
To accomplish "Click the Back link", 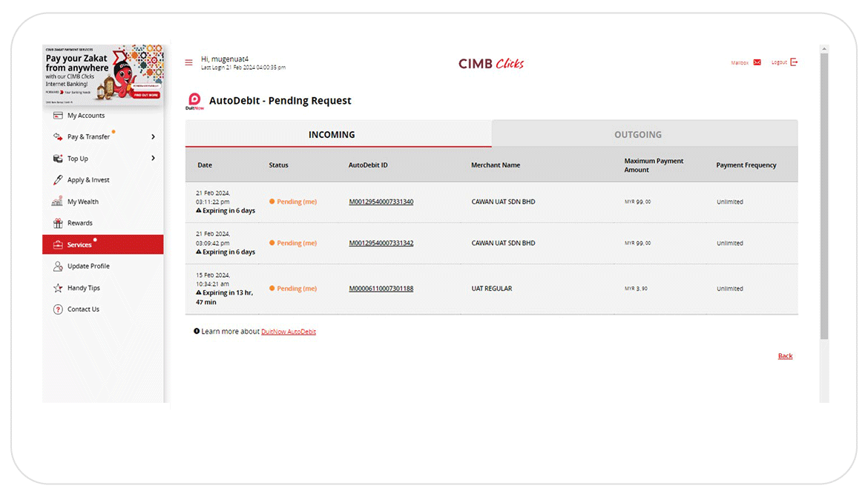I will (x=785, y=356).
